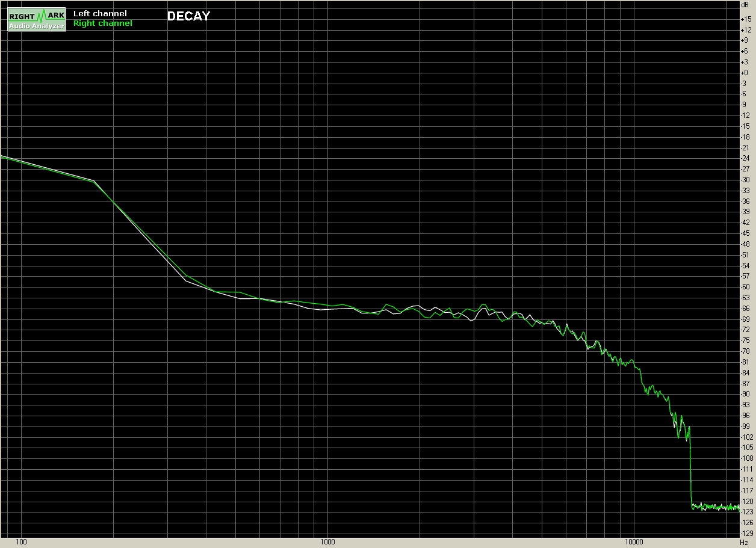Click the 10000 label on the frequency axis
Screen dimensions: 756x548
[634, 542]
